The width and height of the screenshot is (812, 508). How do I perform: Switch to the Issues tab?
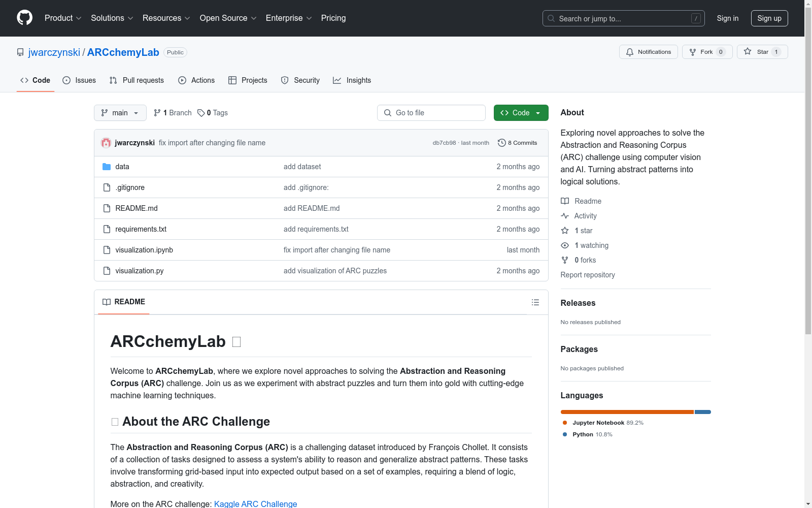click(79, 80)
